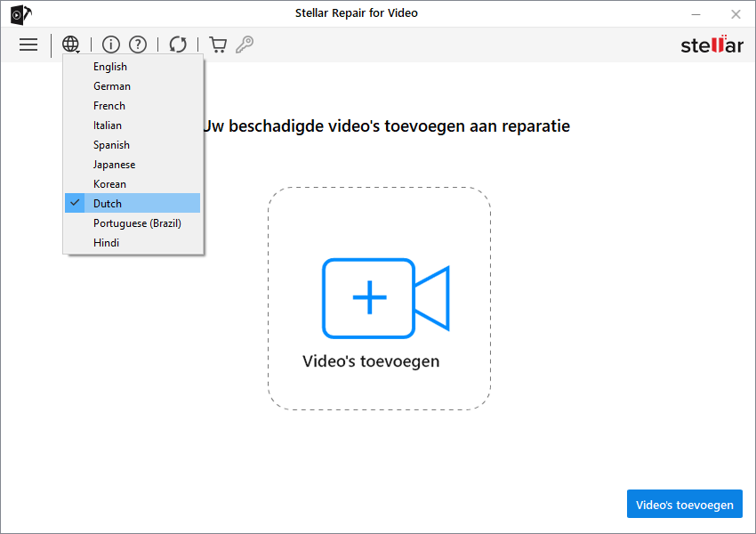Choose Japanese from the language list
The height and width of the screenshot is (534, 756).
click(x=133, y=165)
